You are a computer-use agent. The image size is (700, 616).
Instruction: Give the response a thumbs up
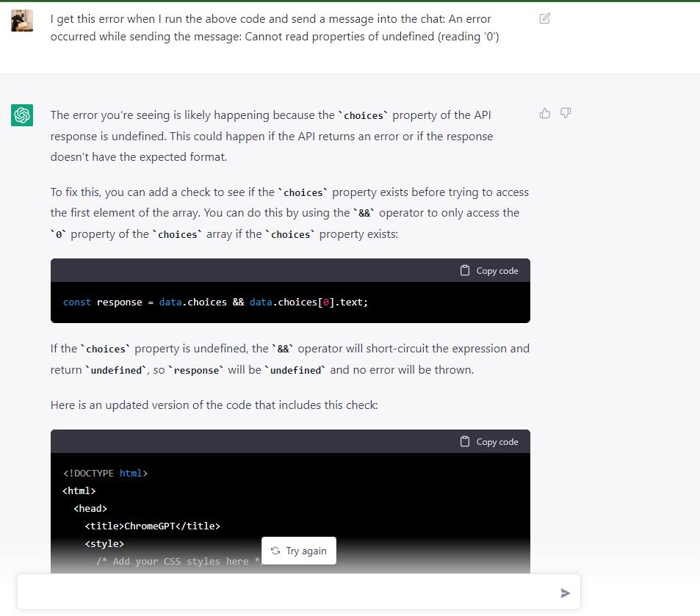pos(544,113)
